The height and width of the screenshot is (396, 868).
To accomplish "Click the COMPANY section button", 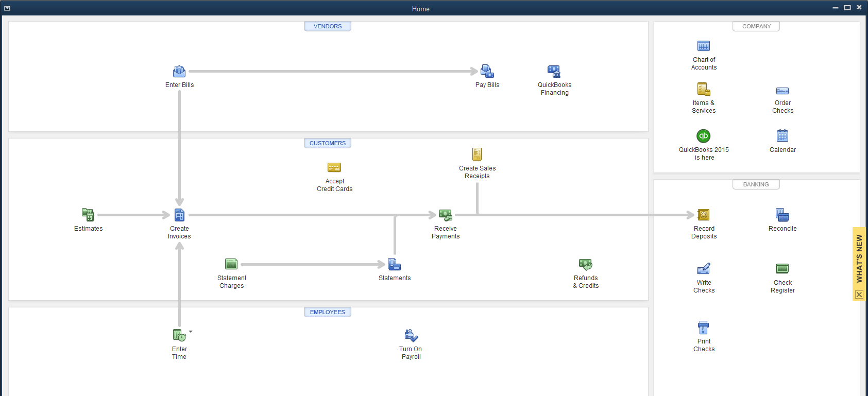I will pos(756,26).
